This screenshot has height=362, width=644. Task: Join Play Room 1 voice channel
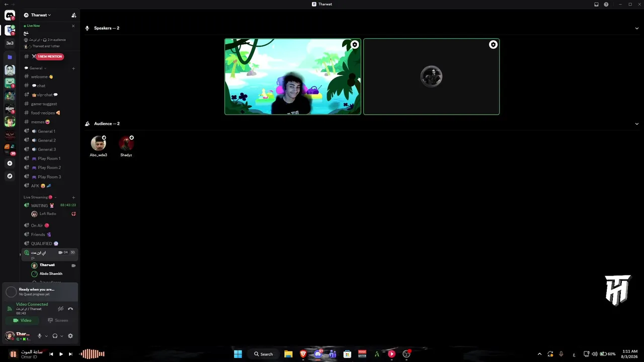[49, 158]
